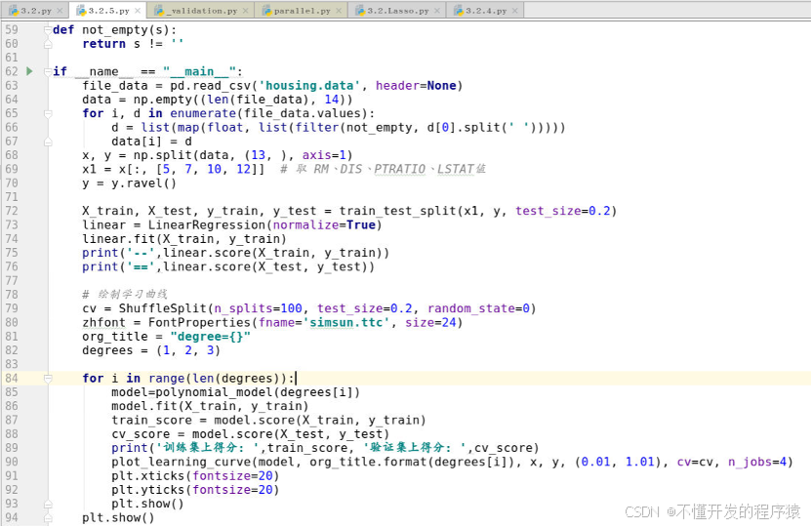Click the 'simsun.ttc' font name string

(x=346, y=322)
